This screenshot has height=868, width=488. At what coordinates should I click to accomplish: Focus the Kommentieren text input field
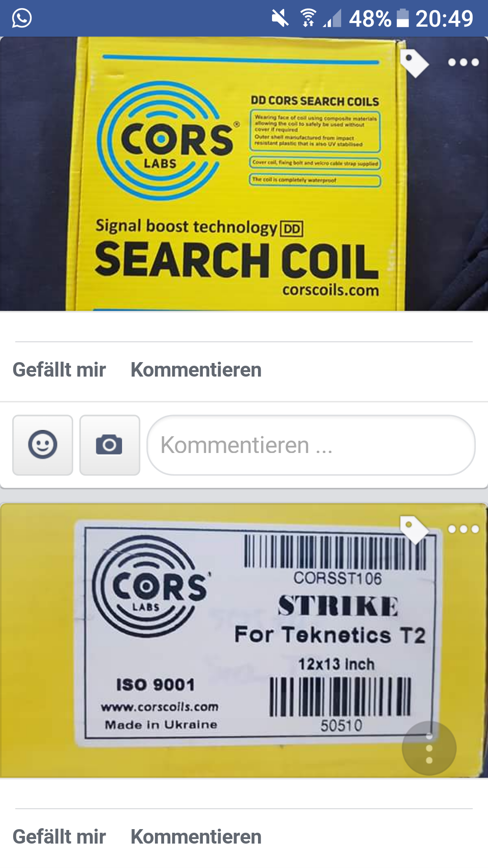point(311,445)
